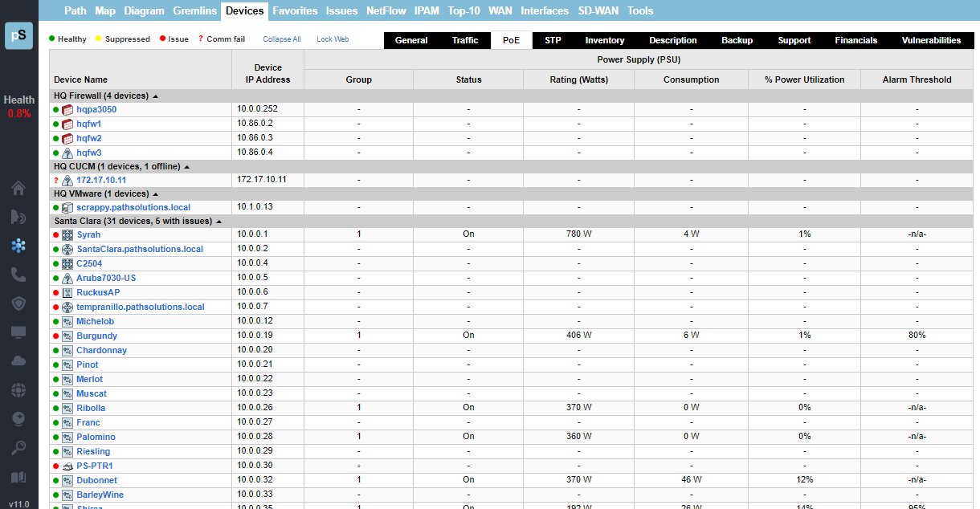Select the shield security icon in the sidebar
Viewport: 980px width, 509px height.
pos(18,303)
